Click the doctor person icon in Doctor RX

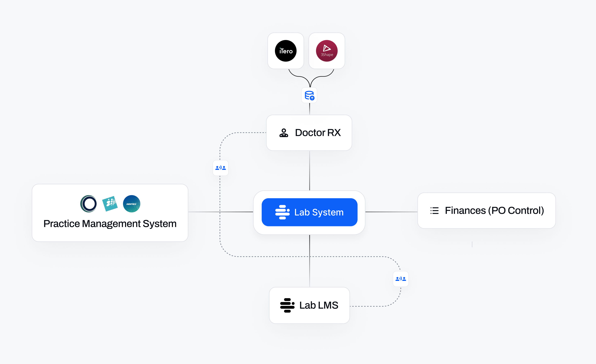click(x=284, y=133)
